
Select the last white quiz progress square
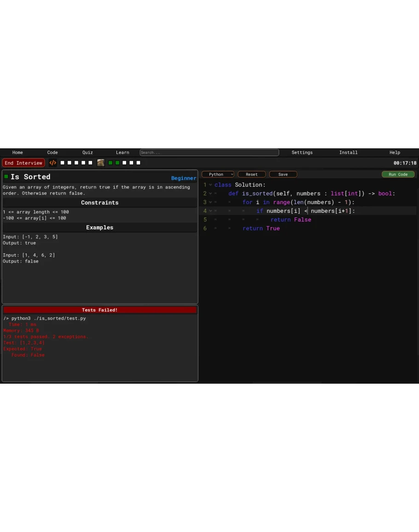[x=138, y=163]
